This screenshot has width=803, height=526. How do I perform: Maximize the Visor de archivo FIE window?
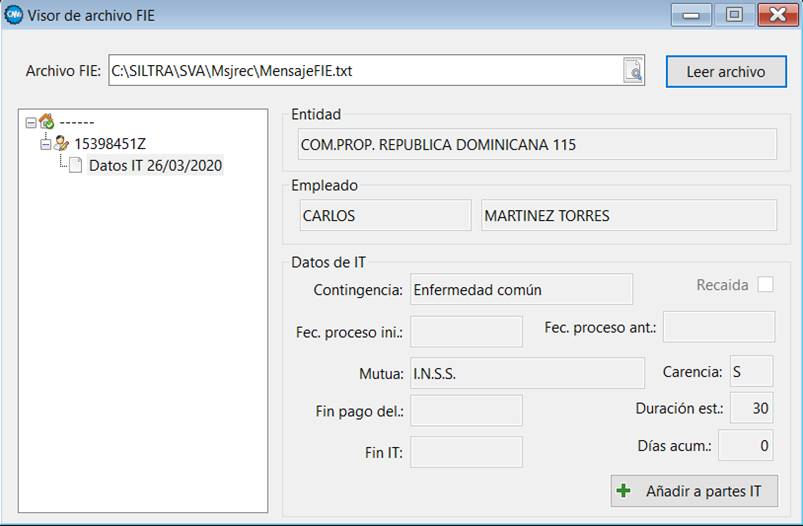point(734,15)
